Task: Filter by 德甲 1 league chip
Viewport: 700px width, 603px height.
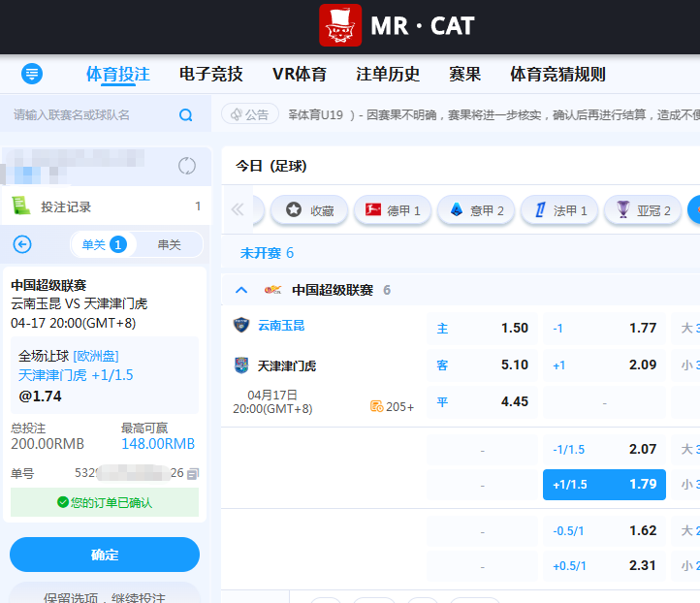Action: tap(393, 209)
